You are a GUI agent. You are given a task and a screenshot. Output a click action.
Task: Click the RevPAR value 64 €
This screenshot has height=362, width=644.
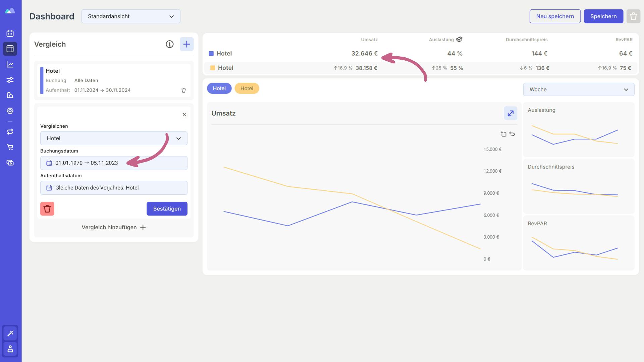[x=626, y=54]
